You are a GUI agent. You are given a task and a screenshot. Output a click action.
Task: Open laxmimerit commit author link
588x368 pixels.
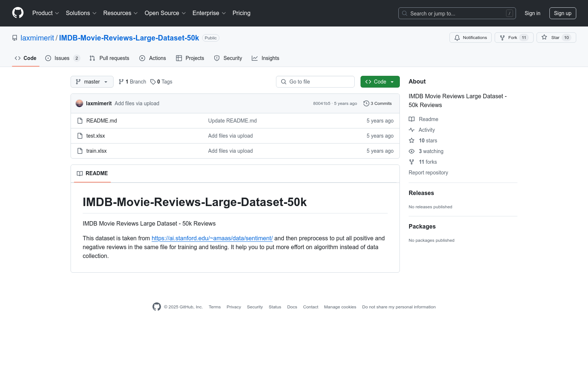99,103
